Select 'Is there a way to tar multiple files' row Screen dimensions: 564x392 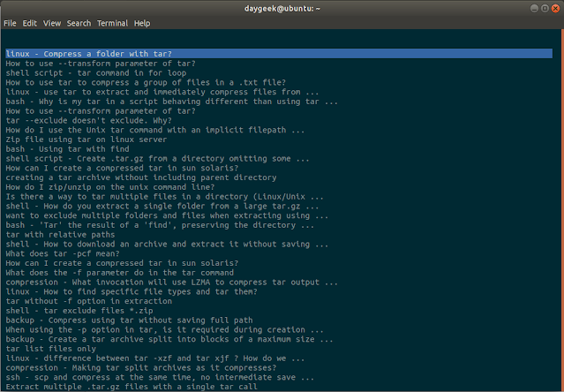(164, 197)
